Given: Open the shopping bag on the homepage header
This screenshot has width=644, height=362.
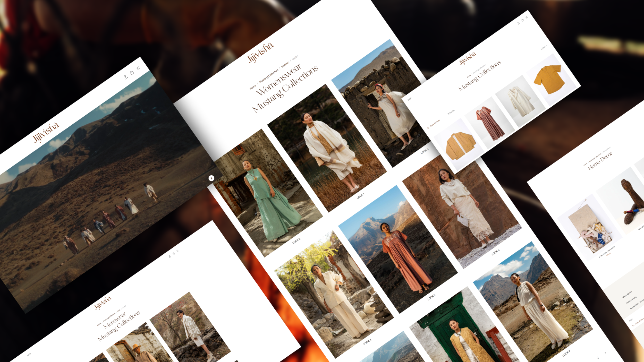Looking at the screenshot, I should pos(132,73).
